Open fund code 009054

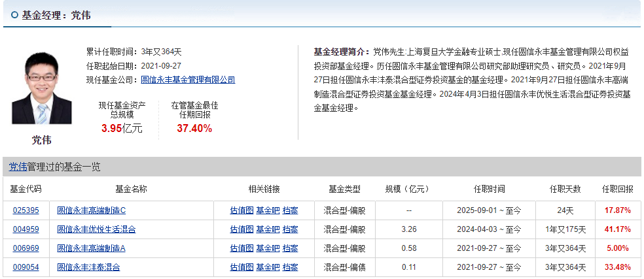tap(26, 267)
